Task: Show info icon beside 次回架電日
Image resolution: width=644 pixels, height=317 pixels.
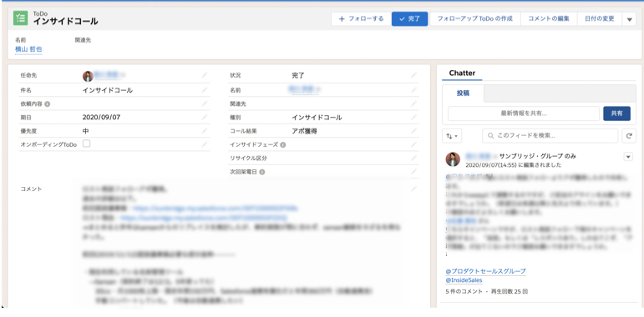Action: tap(262, 172)
